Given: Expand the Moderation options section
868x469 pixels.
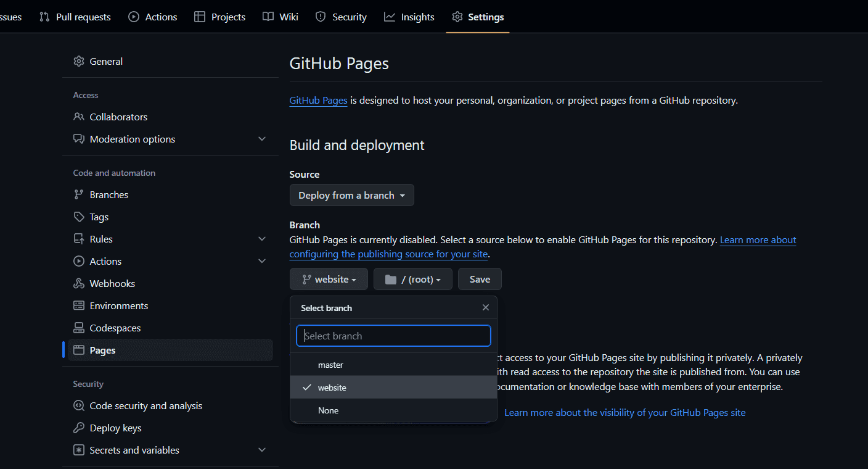Looking at the screenshot, I should click(x=261, y=139).
